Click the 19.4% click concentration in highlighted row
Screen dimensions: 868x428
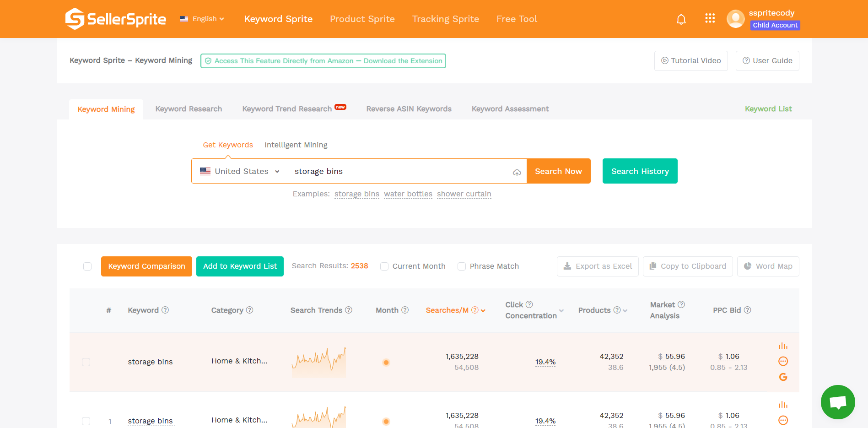545,362
